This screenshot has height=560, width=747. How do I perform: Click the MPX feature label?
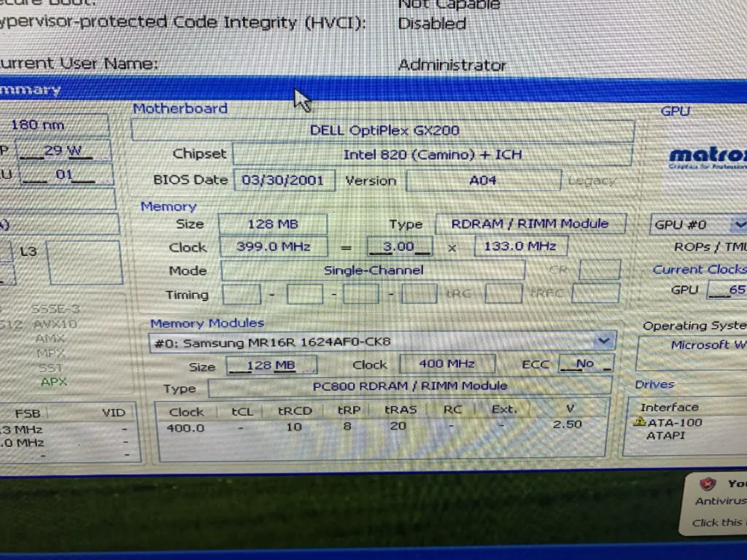pyautogui.click(x=50, y=354)
